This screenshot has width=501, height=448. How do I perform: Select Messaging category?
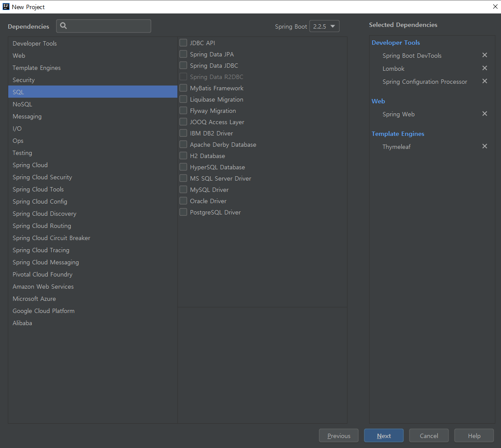click(x=93, y=116)
